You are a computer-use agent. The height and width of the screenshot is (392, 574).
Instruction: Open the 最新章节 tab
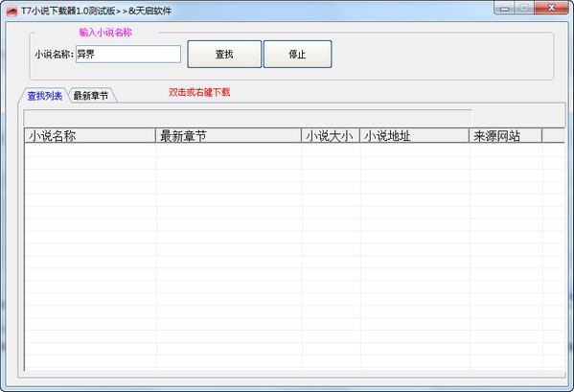pos(91,96)
